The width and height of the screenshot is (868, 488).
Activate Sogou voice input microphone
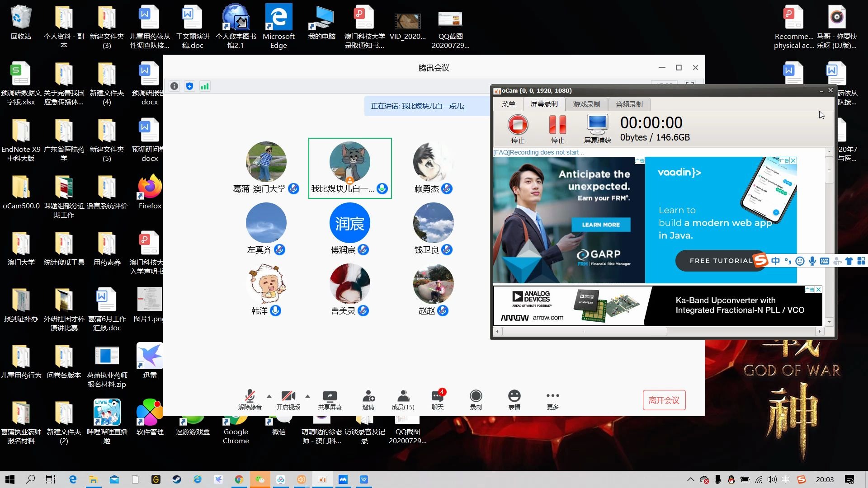(x=812, y=261)
